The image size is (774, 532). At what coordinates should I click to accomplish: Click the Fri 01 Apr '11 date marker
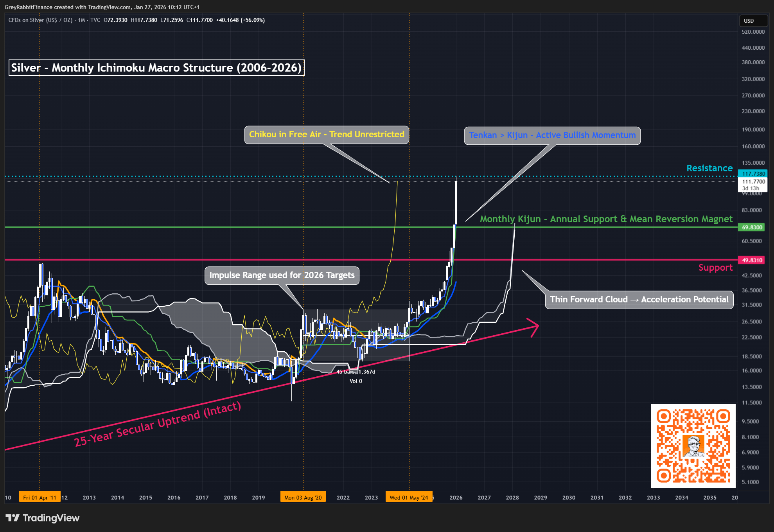[40, 498]
